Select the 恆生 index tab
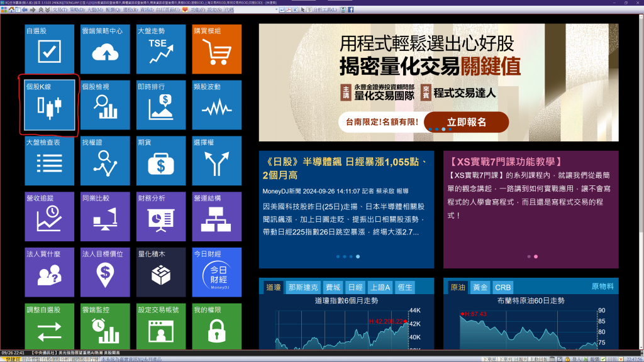644x362 pixels. [x=405, y=287]
